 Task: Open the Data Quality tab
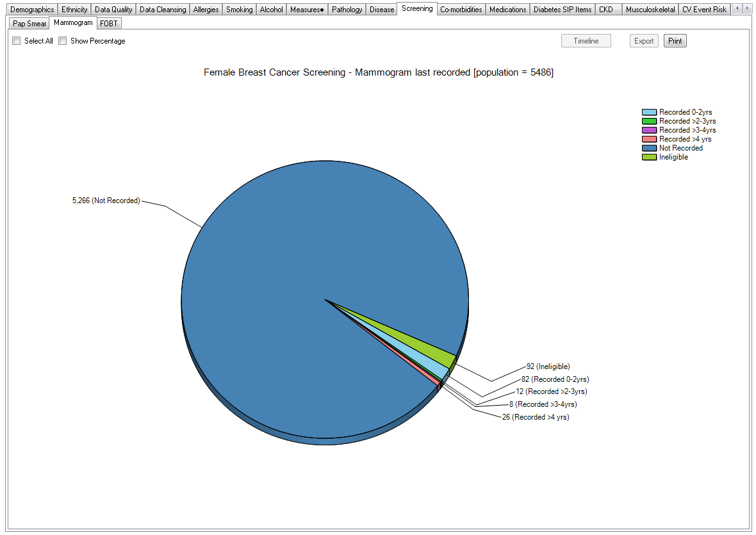click(113, 10)
